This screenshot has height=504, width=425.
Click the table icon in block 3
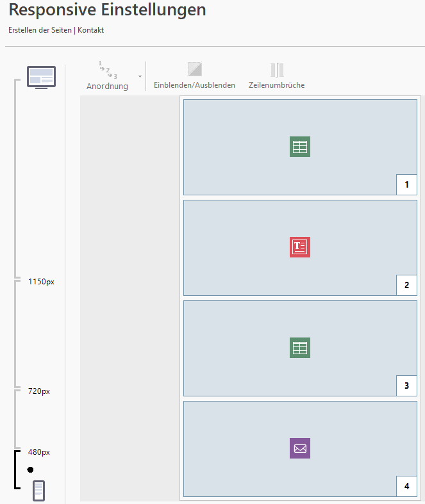(300, 348)
